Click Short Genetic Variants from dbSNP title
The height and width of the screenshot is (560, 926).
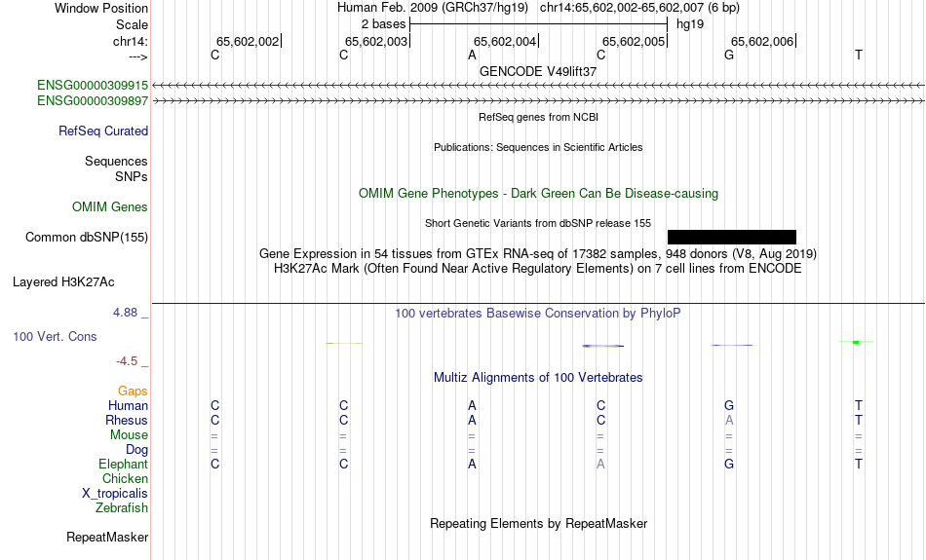(x=538, y=223)
